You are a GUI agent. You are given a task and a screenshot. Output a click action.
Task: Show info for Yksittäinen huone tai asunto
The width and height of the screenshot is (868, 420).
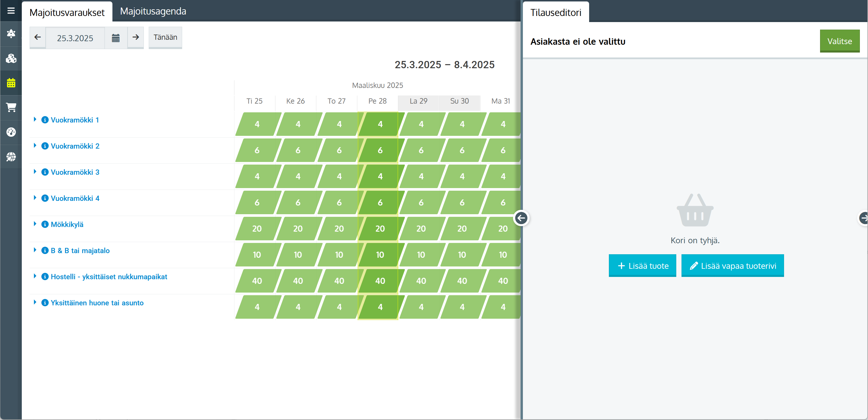pyautogui.click(x=45, y=303)
